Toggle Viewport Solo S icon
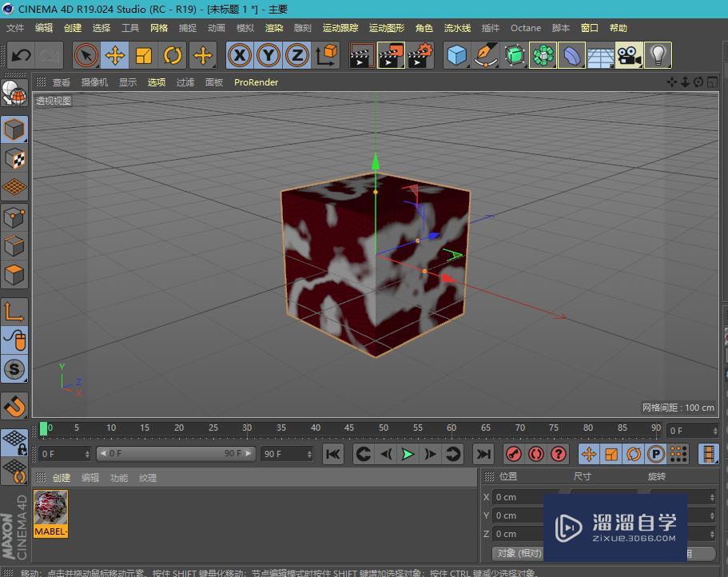The width and height of the screenshot is (728, 577). [14, 369]
